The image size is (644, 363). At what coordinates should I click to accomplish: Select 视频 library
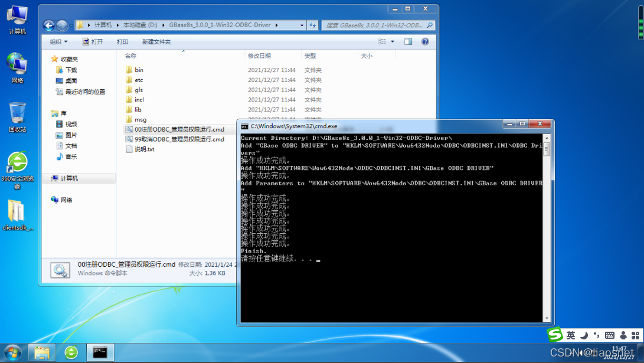[x=67, y=124]
